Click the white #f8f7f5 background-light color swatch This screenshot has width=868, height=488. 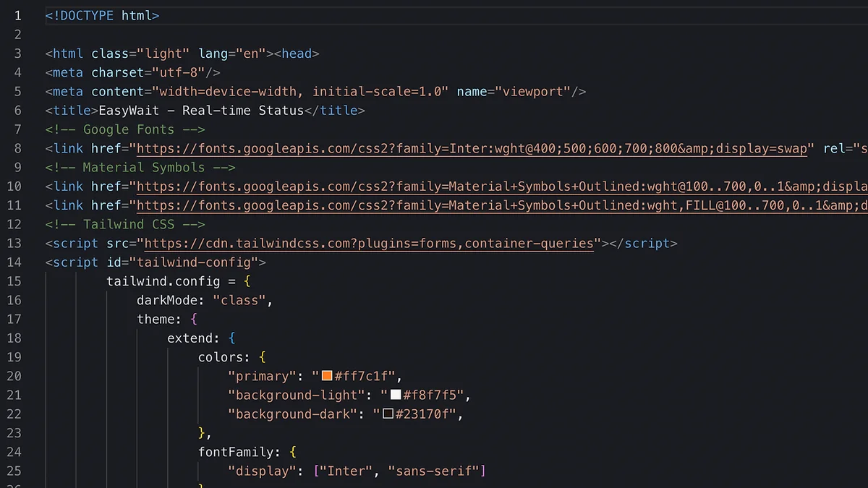point(396,395)
